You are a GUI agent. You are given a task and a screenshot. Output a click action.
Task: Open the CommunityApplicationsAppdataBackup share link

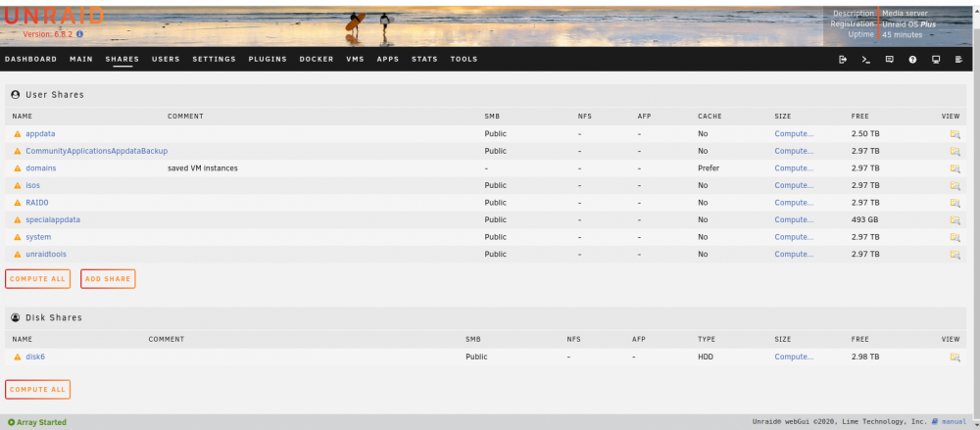pyautogui.click(x=96, y=151)
